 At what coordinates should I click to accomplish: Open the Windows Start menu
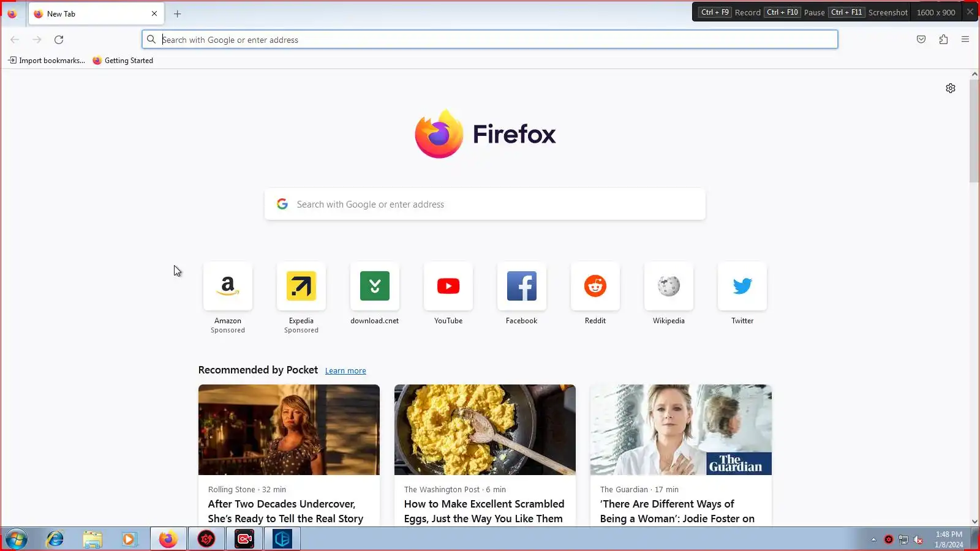[x=17, y=539]
